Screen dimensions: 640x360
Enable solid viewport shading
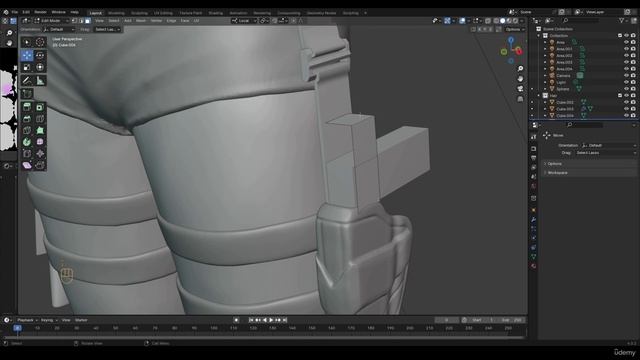point(502,20)
